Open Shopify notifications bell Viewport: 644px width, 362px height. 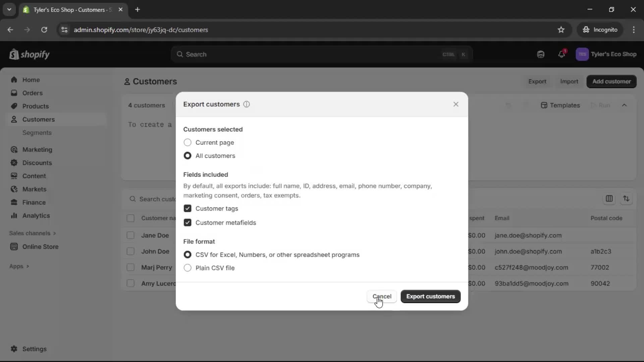coord(562,54)
